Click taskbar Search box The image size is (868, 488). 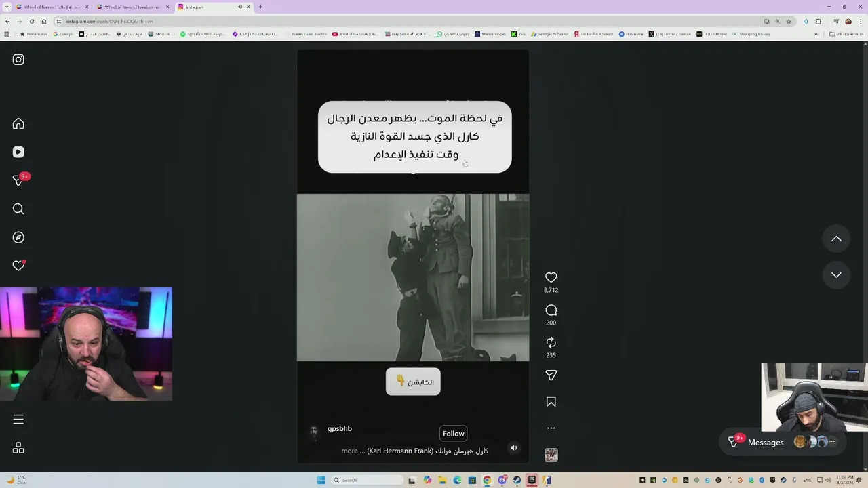coord(366,480)
